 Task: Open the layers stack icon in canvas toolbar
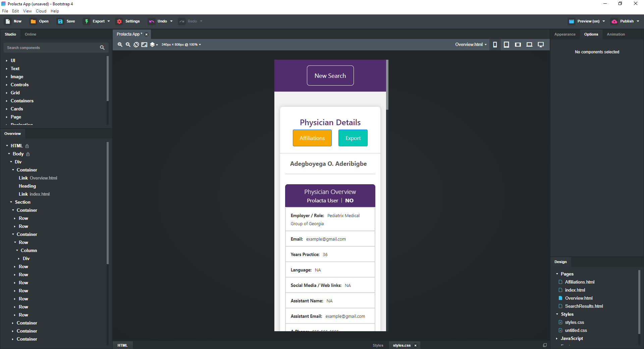tap(152, 45)
